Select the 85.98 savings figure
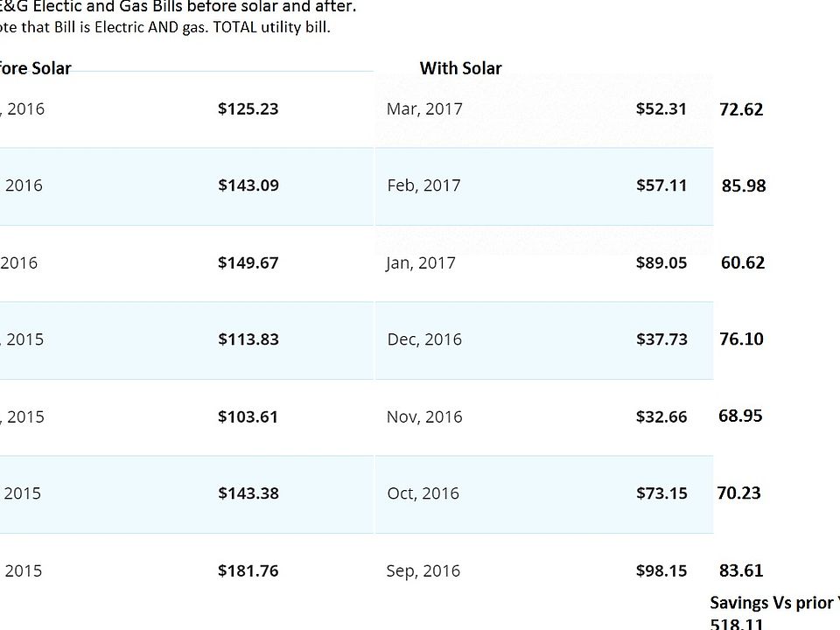This screenshot has height=630, width=840. [x=744, y=185]
